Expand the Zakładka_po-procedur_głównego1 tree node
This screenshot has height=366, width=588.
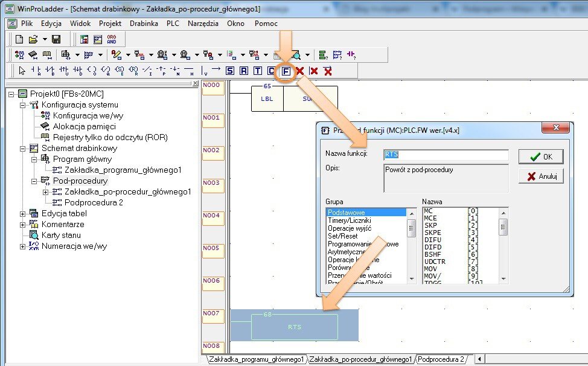point(45,192)
